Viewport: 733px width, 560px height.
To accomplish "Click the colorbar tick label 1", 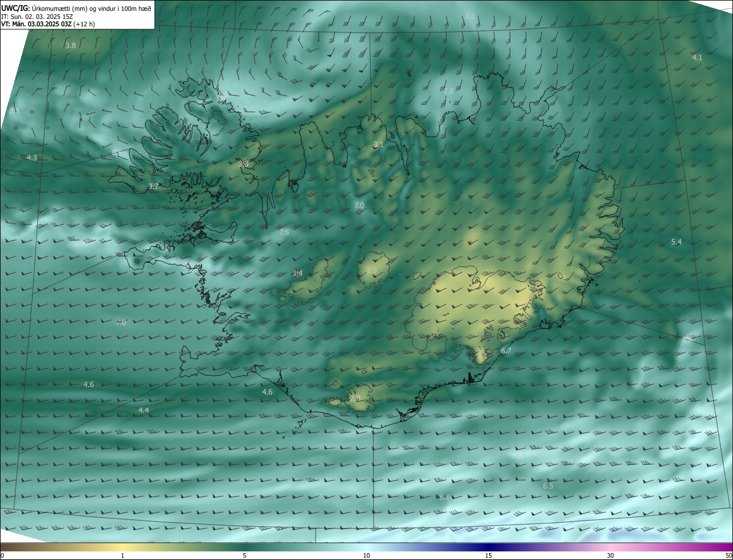I will click(x=123, y=555).
